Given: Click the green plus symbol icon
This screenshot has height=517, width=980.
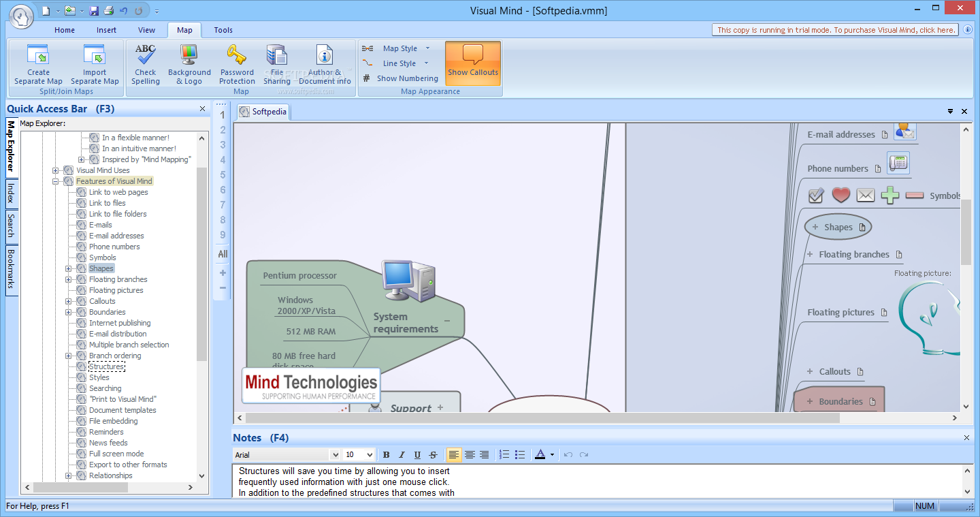Looking at the screenshot, I should [890, 195].
